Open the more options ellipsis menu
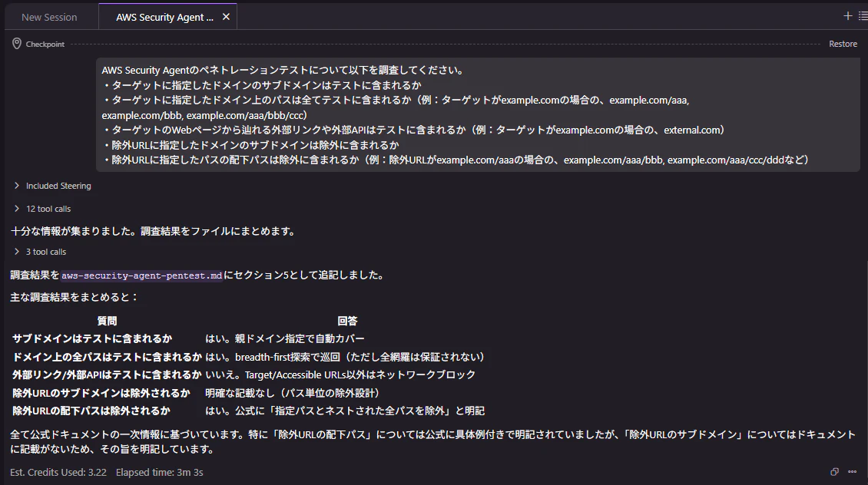This screenshot has width=868, height=485. point(853,472)
